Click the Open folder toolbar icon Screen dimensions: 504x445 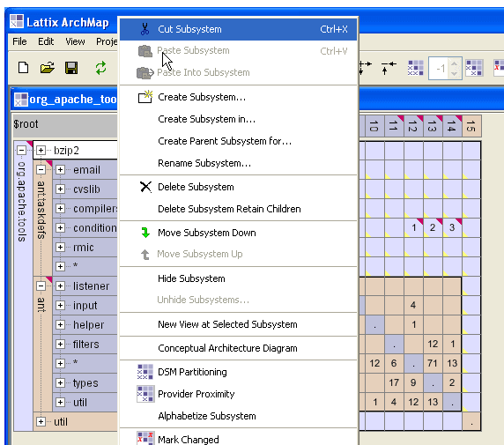(x=48, y=68)
